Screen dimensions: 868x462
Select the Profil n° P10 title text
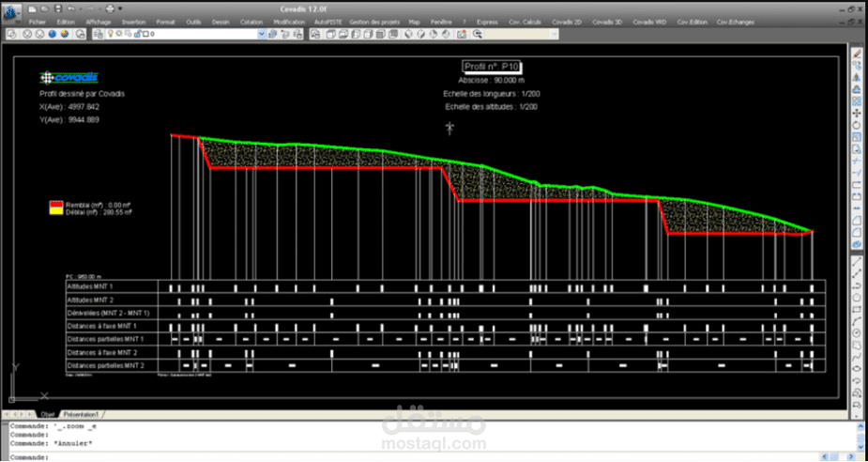(492, 67)
